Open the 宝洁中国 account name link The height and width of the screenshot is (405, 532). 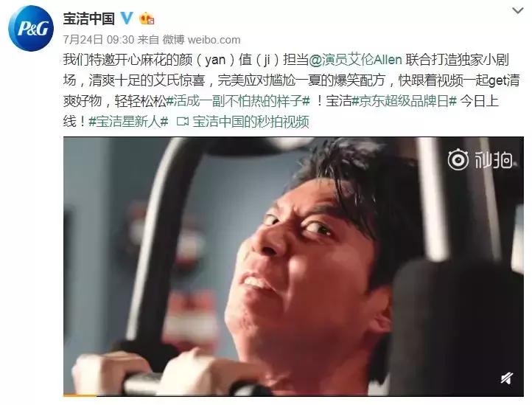[88, 18]
